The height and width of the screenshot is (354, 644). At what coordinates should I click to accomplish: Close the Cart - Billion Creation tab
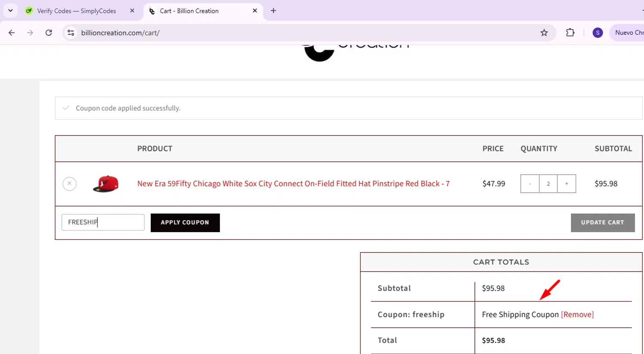[x=255, y=11]
